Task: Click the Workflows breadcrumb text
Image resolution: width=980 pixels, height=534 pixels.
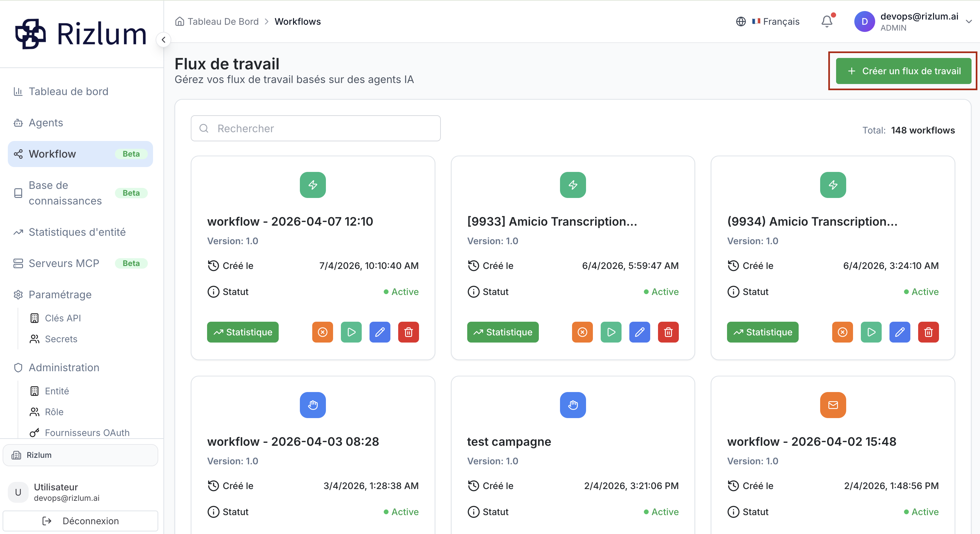Action: point(298,22)
